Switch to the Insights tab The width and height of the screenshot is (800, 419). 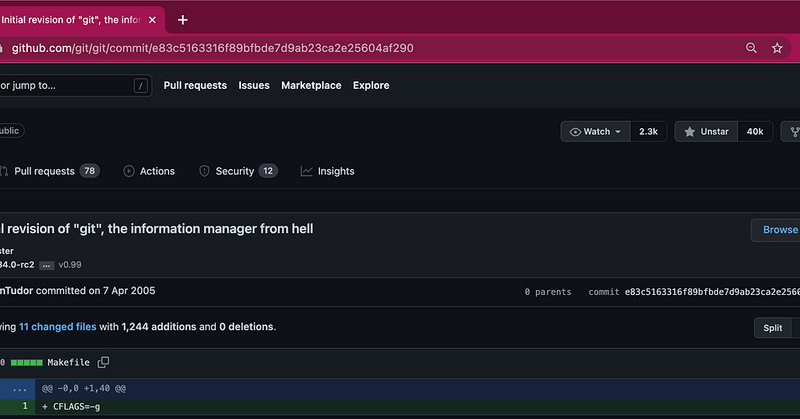point(327,171)
